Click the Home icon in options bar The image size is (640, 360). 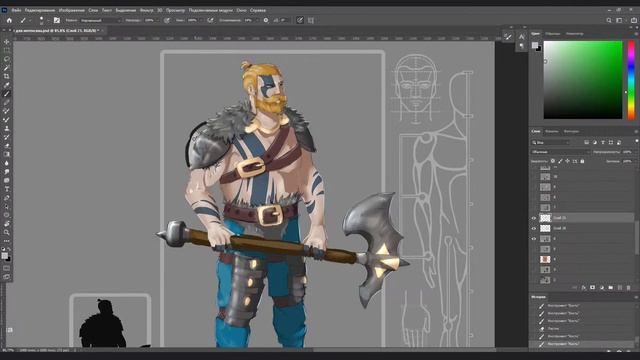pos(9,20)
